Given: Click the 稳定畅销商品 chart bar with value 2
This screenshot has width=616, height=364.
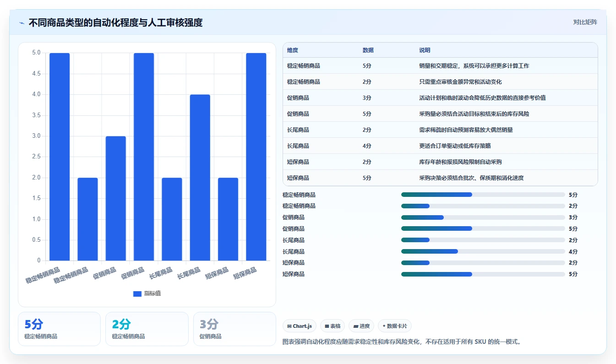Looking at the screenshot, I should [x=87, y=219].
